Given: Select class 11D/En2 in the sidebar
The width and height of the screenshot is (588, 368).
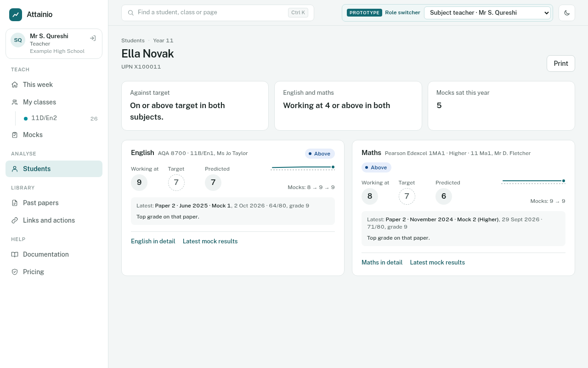Looking at the screenshot, I should point(61,118).
